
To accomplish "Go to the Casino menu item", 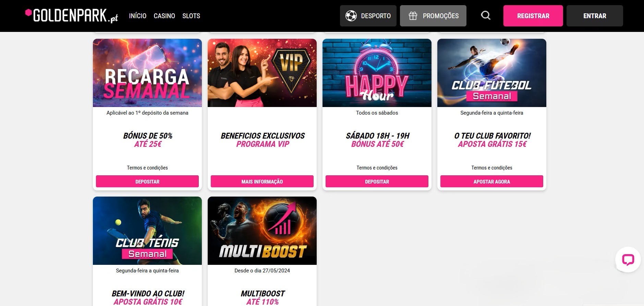I will (164, 16).
